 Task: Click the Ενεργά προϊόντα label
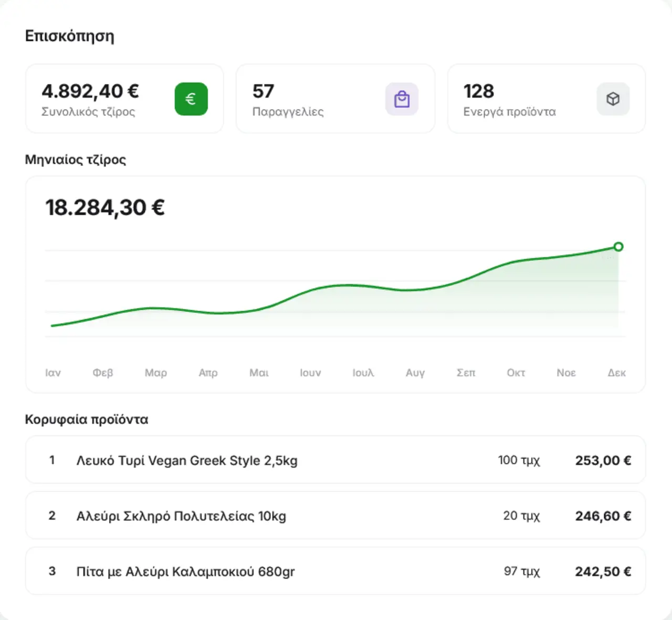point(510,112)
